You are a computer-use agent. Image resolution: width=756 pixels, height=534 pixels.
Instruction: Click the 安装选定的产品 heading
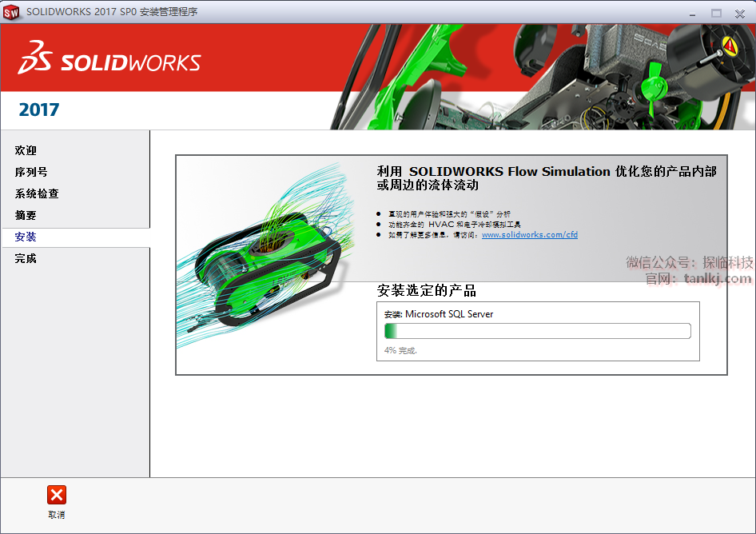click(x=427, y=291)
